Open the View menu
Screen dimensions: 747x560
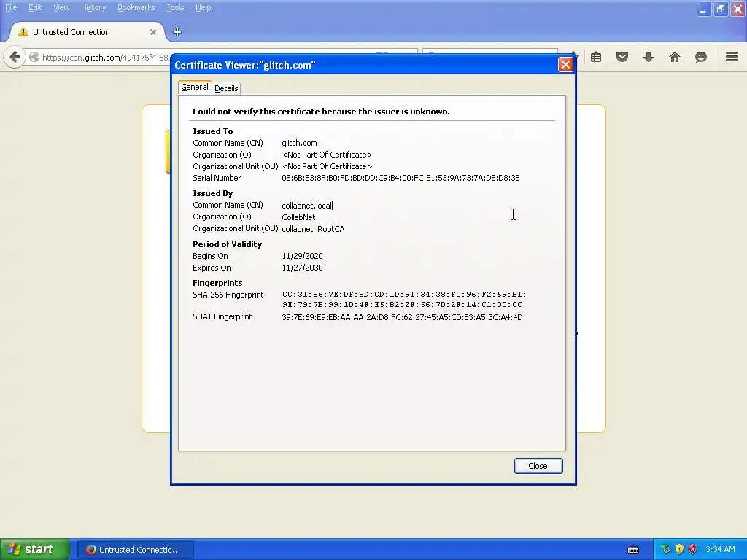pyautogui.click(x=61, y=7)
